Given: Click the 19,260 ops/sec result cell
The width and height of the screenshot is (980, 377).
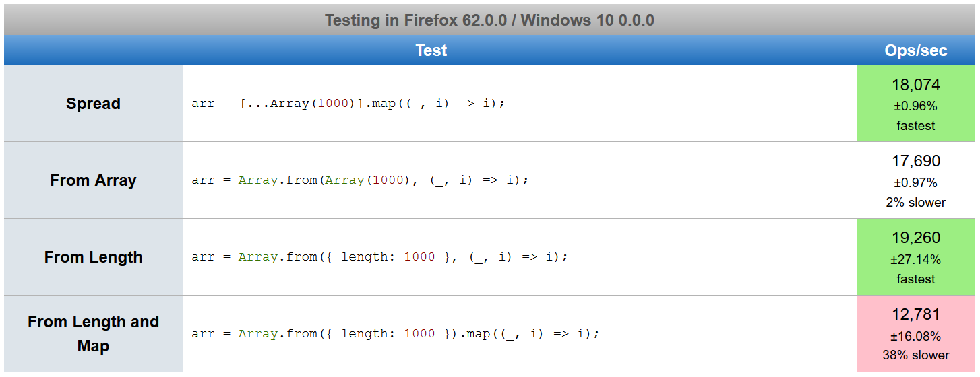Looking at the screenshot, I should click(916, 257).
